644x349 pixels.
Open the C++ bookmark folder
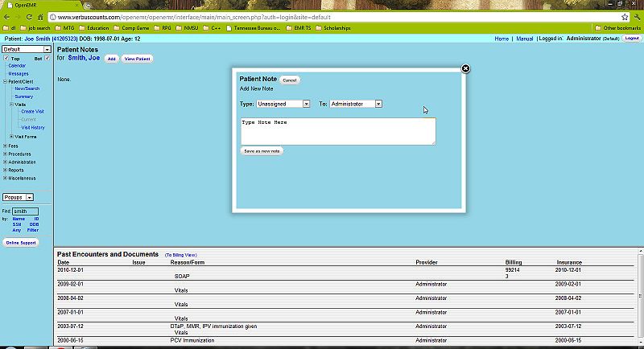tap(213, 28)
